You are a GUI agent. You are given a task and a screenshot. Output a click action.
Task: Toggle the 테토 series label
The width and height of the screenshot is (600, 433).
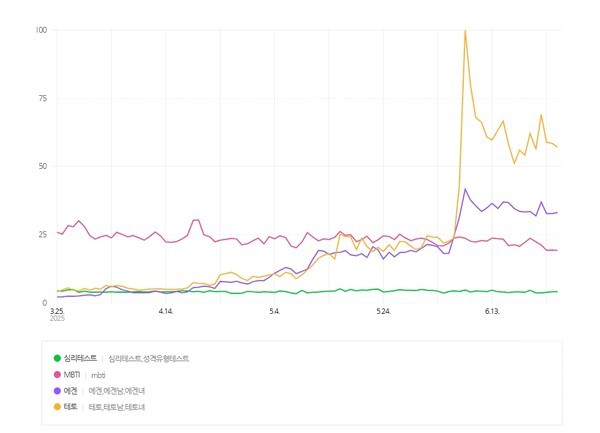click(69, 407)
